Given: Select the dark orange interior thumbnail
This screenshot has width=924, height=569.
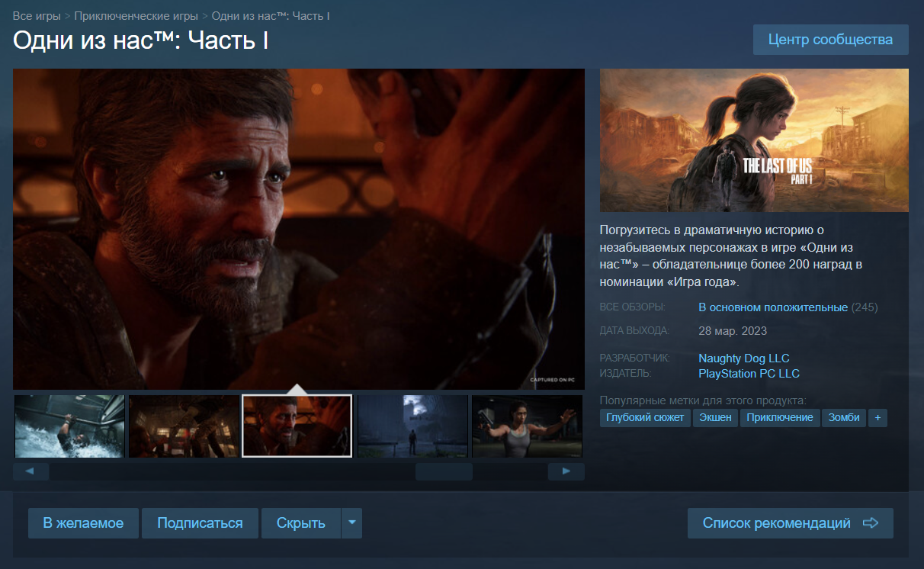Looking at the screenshot, I should coord(184,426).
